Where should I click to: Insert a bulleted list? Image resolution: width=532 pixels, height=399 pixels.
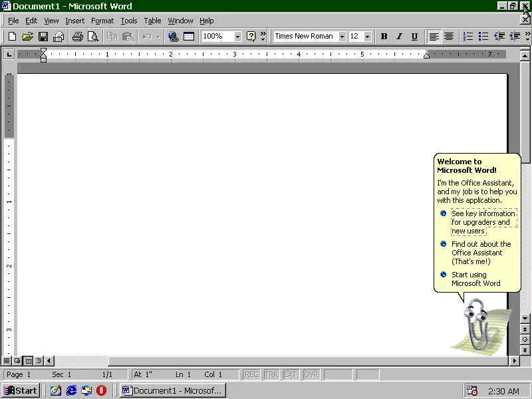[x=483, y=37]
